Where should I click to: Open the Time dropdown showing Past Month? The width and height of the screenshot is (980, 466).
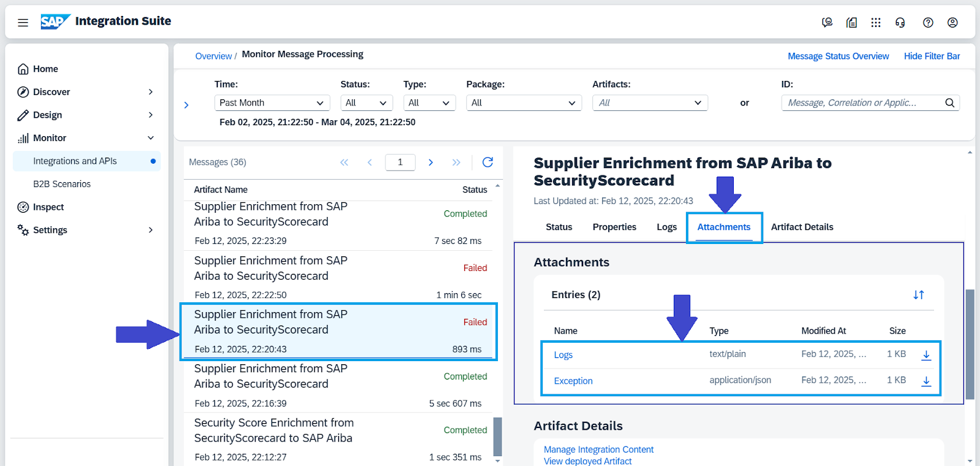pyautogui.click(x=272, y=103)
